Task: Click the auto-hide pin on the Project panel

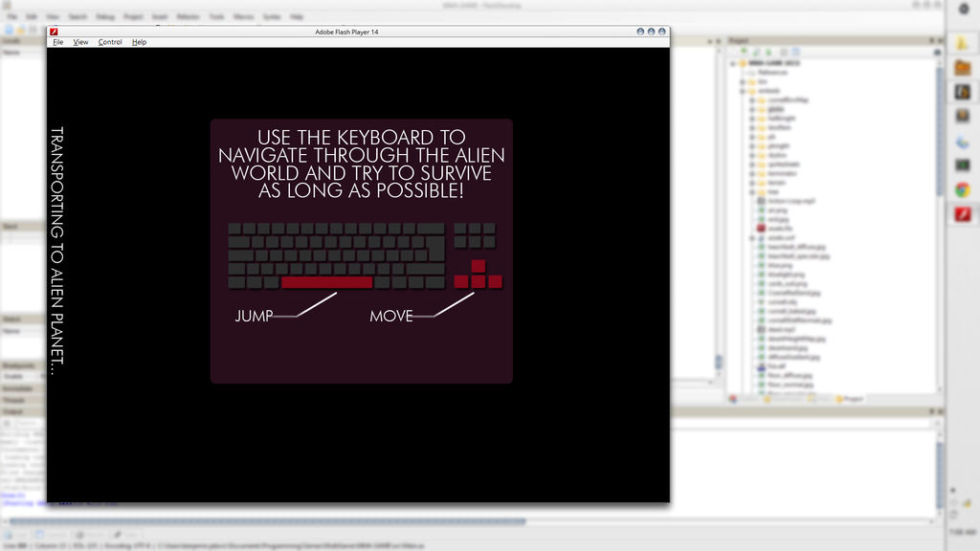Action: click(x=930, y=40)
